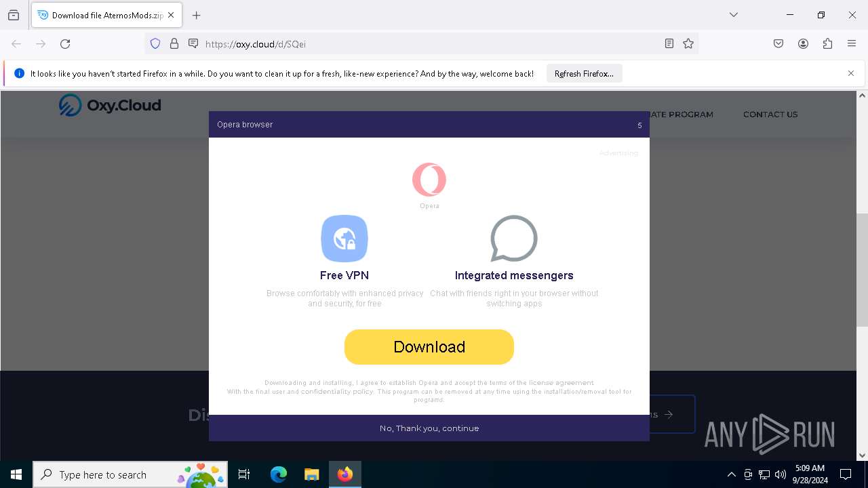868x488 pixels.
Task: Dismiss the Firefox notification bar
Action: point(851,73)
